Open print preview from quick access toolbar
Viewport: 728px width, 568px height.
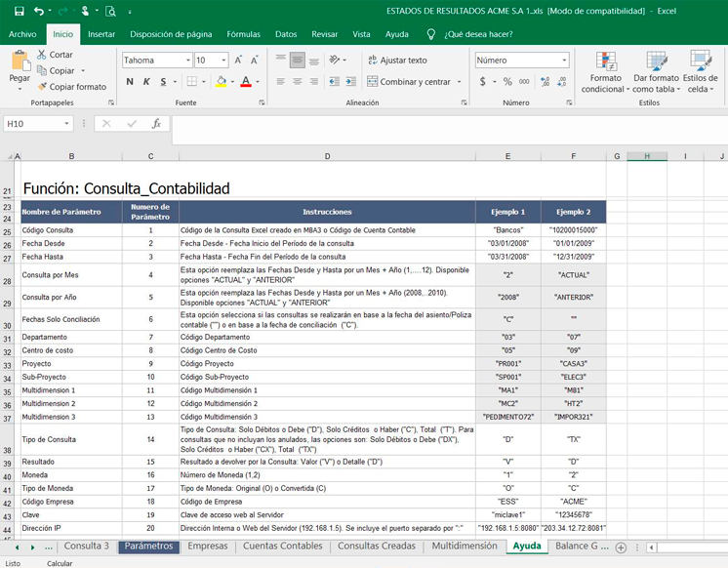[x=110, y=11]
